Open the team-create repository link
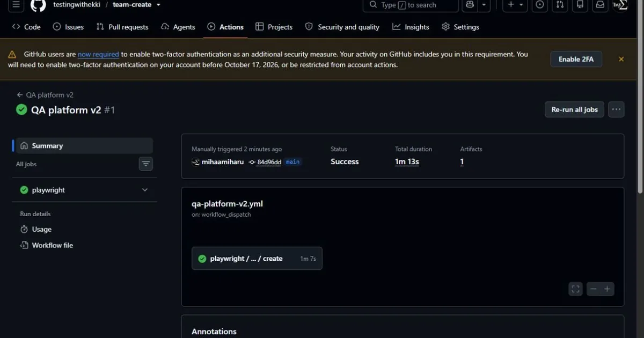This screenshot has width=644, height=338. click(132, 5)
